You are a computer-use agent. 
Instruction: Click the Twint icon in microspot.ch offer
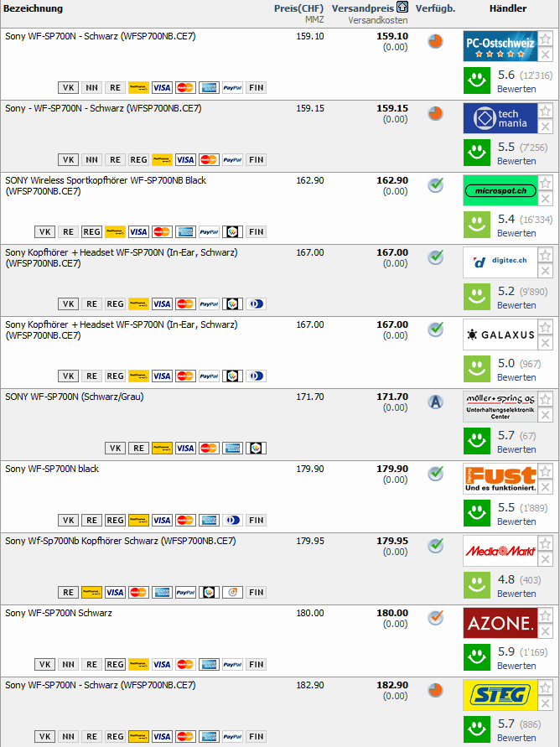[233, 231]
